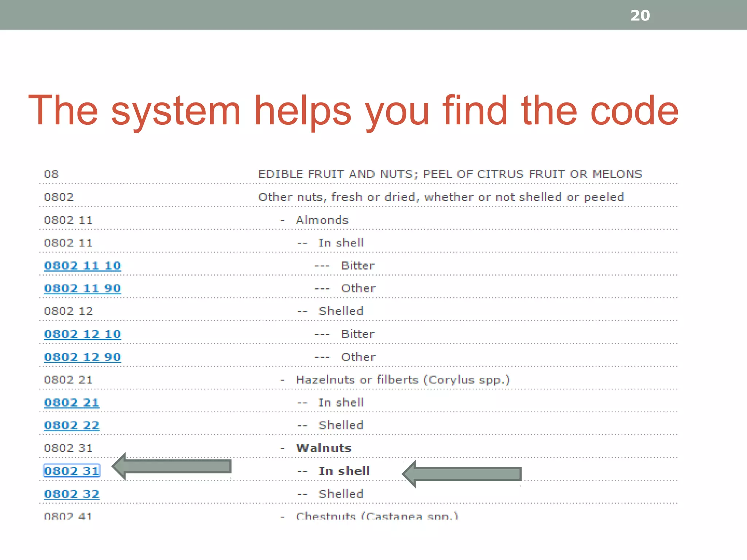Image resolution: width=747 pixels, height=560 pixels.
Task: Click the slide title text
Action: pyautogui.click(x=353, y=110)
